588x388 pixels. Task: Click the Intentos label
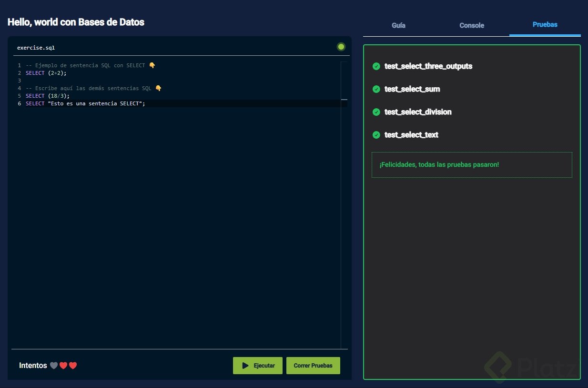33,366
